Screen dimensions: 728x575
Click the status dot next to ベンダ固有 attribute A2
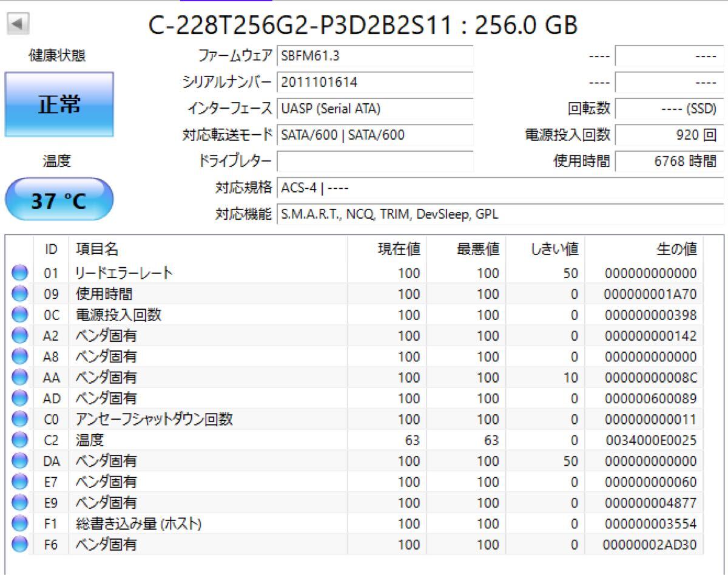coord(19,335)
